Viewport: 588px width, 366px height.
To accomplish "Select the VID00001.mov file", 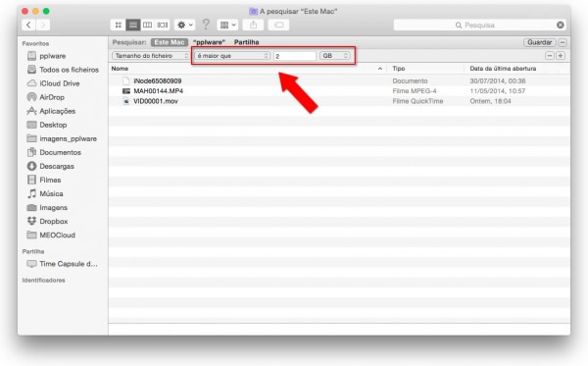I will (156, 101).
